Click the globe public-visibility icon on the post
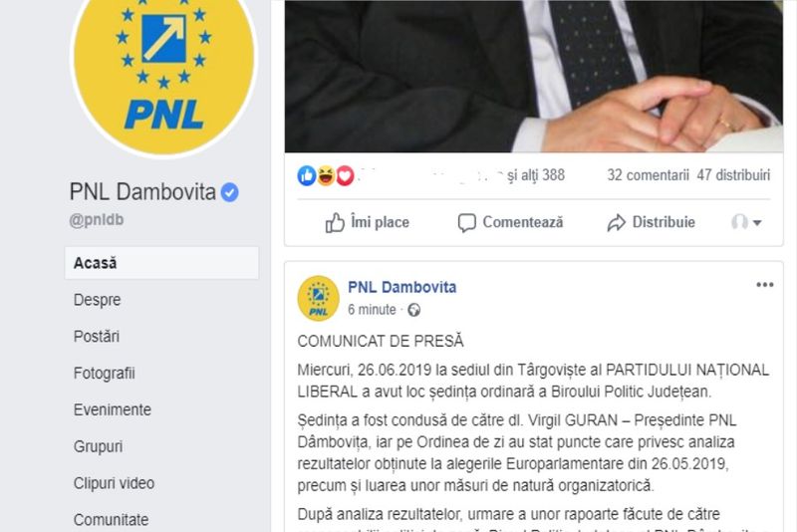Viewport: 797px width, 532px height. pyautogui.click(x=414, y=310)
